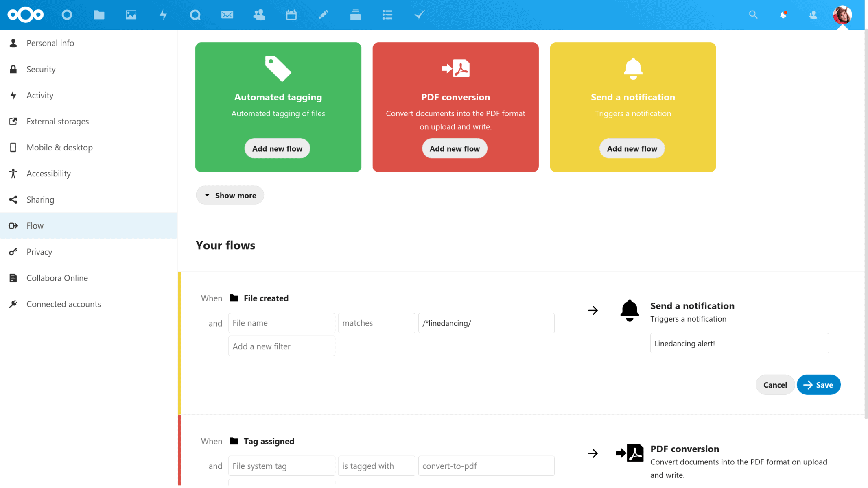
Task: Open the File name filter dropdown
Action: [282, 323]
